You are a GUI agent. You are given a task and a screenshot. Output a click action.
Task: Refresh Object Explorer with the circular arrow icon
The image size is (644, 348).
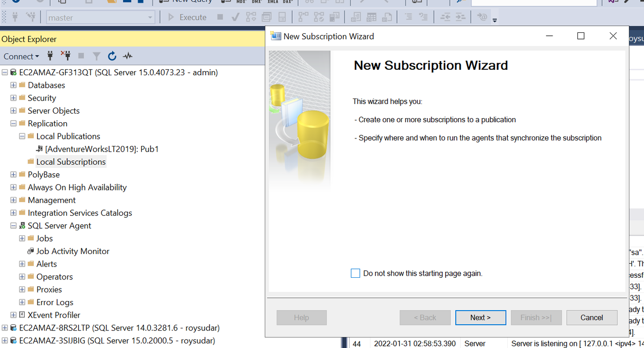point(112,56)
